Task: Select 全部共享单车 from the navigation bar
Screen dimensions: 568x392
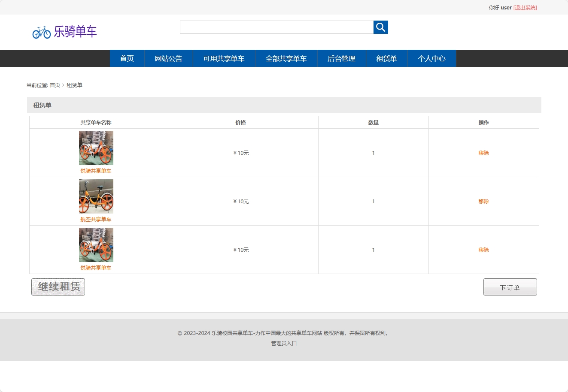Action: pos(286,59)
